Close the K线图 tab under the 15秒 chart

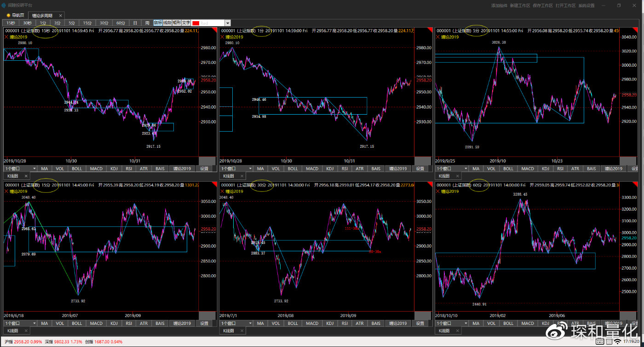[x=26, y=176]
